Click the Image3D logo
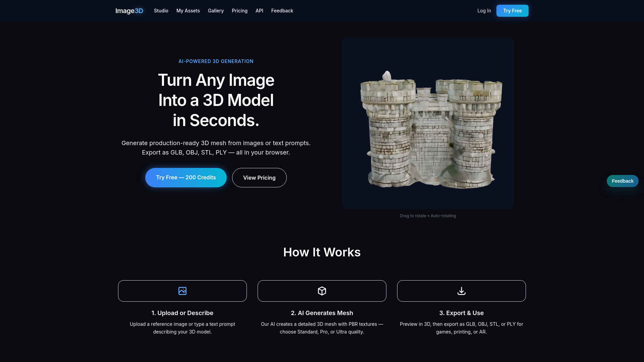644x362 pixels. tap(129, 10)
